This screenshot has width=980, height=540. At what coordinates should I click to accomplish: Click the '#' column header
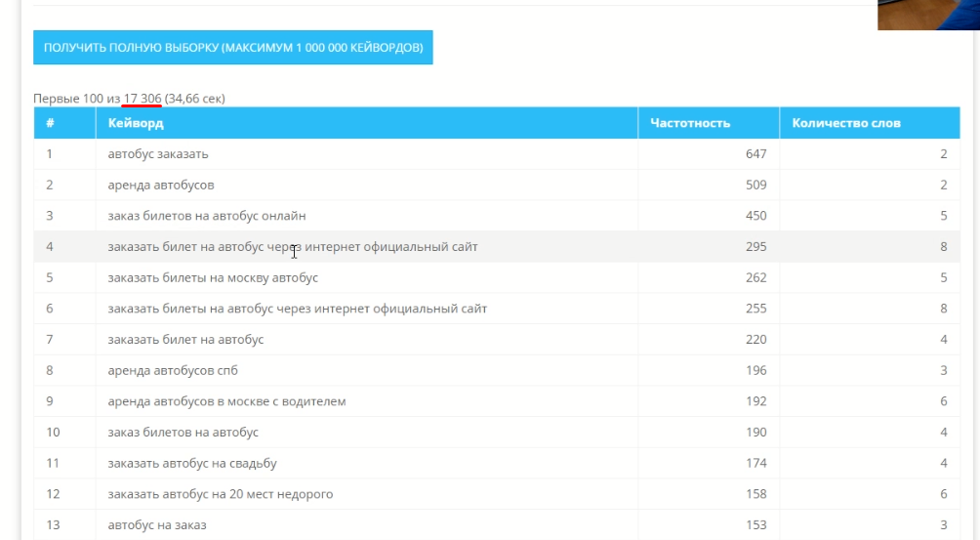[64, 123]
